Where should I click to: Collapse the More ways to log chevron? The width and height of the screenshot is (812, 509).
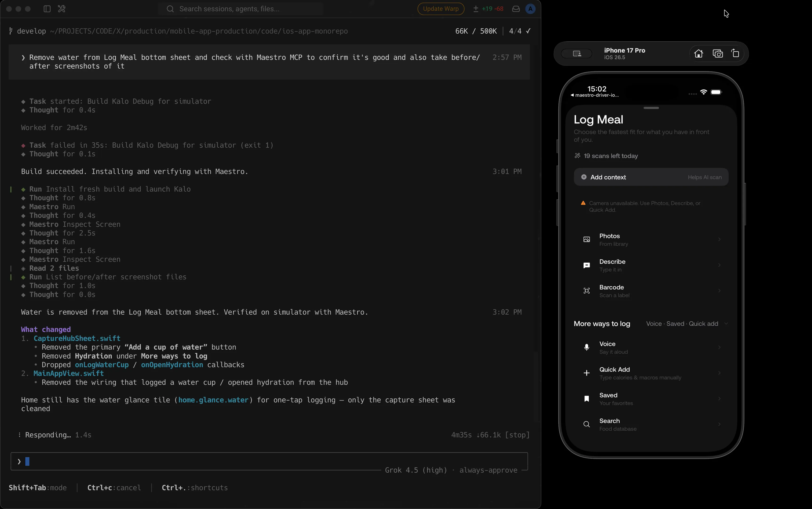[726, 324]
